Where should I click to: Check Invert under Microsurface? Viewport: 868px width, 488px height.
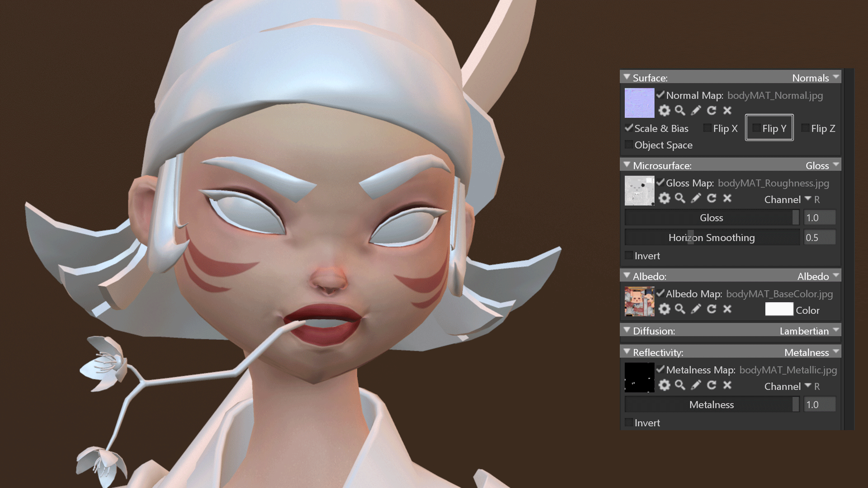pos(629,255)
